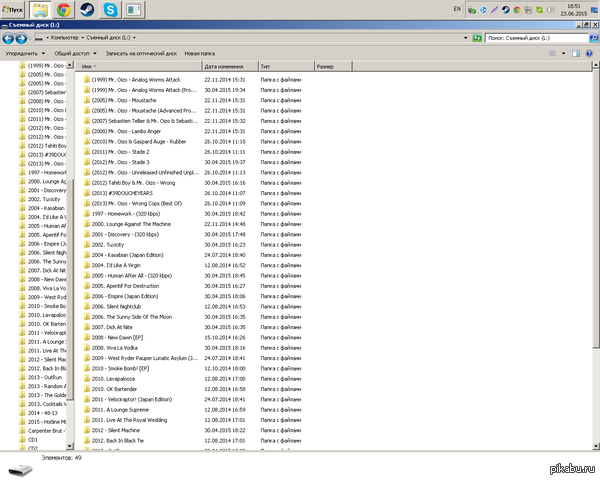Go back with the Back arrow
The image size is (600, 480).
[8, 38]
